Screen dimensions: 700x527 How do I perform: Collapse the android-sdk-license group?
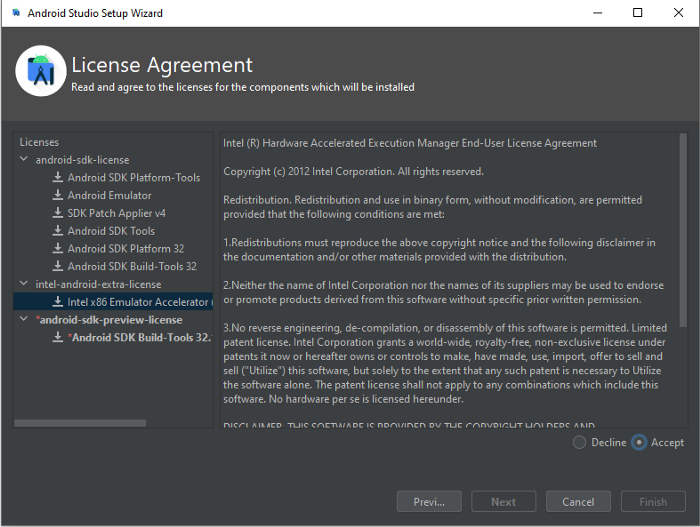point(24,159)
